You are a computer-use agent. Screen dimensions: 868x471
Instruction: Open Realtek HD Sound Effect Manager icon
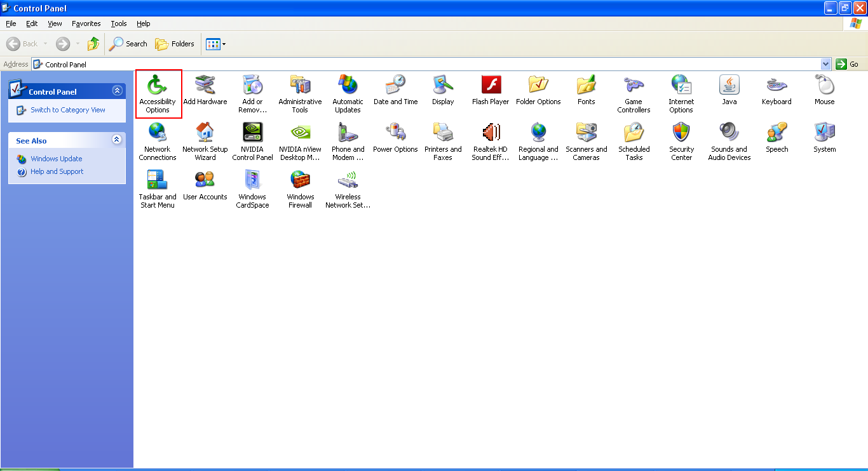coord(491,142)
